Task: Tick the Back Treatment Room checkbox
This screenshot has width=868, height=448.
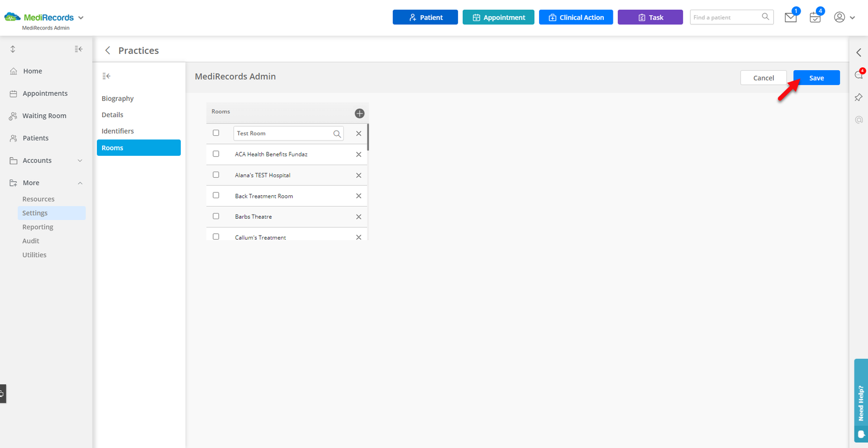Action: 216,195
